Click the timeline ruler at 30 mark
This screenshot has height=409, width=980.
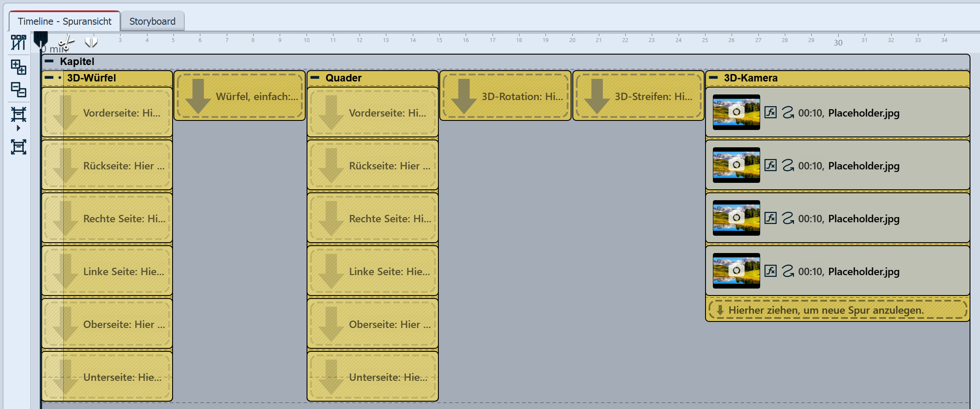click(838, 42)
